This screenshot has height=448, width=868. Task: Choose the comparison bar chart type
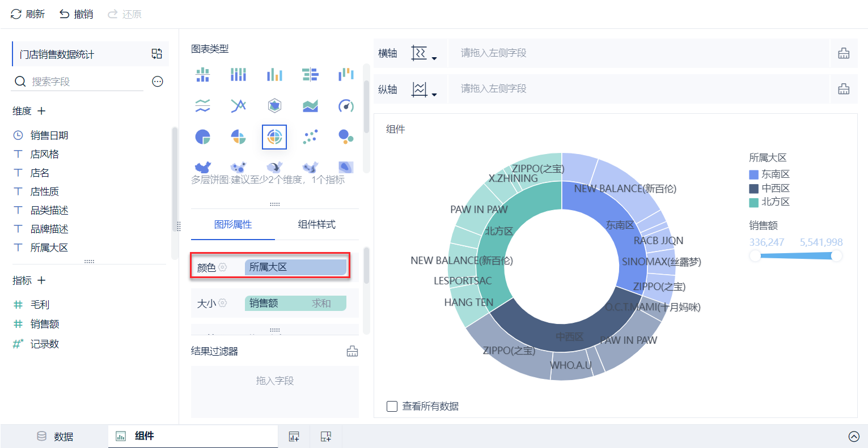coord(310,74)
